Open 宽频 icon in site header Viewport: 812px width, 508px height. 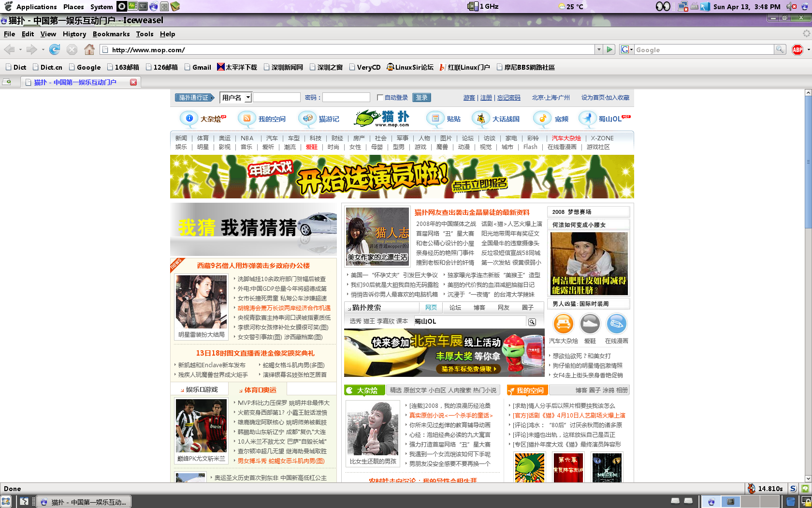[542, 119]
